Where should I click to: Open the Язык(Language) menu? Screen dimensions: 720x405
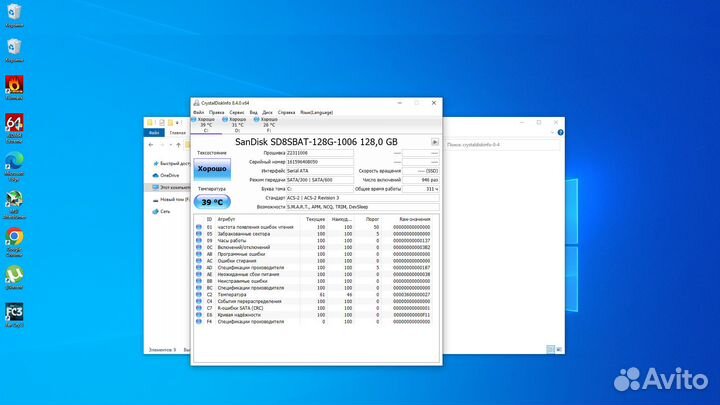pyautogui.click(x=316, y=112)
